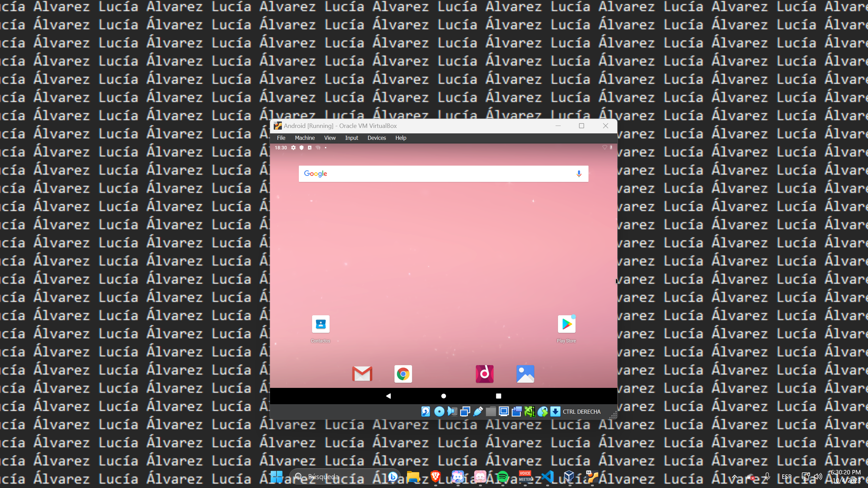
Task: Click the audio status icon in VirtualBox
Action: point(452,411)
